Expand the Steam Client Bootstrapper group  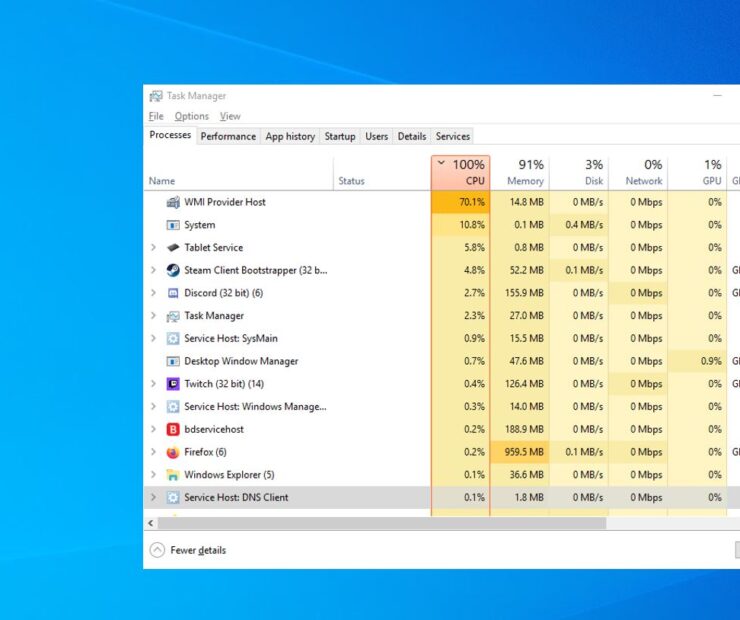153,270
